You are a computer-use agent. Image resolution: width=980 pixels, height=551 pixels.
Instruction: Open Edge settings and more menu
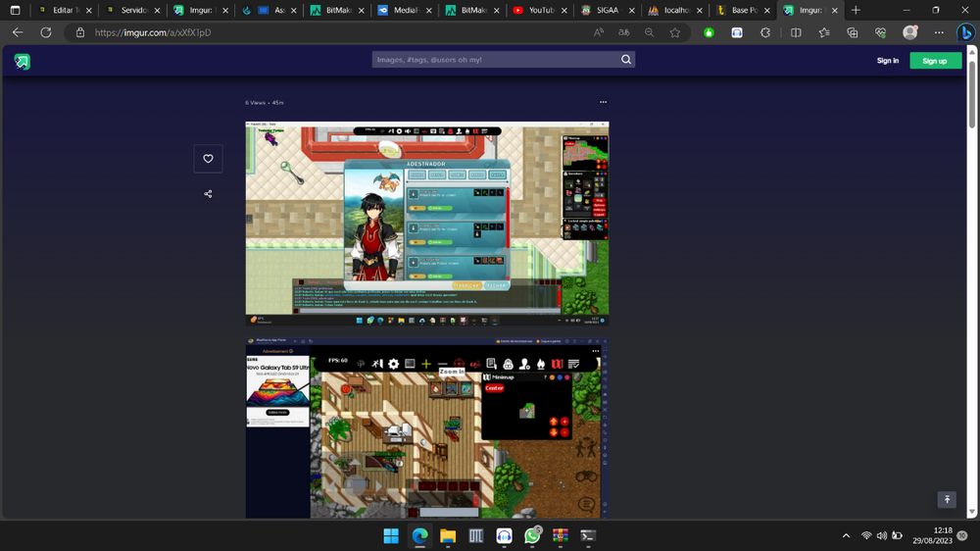click(939, 32)
